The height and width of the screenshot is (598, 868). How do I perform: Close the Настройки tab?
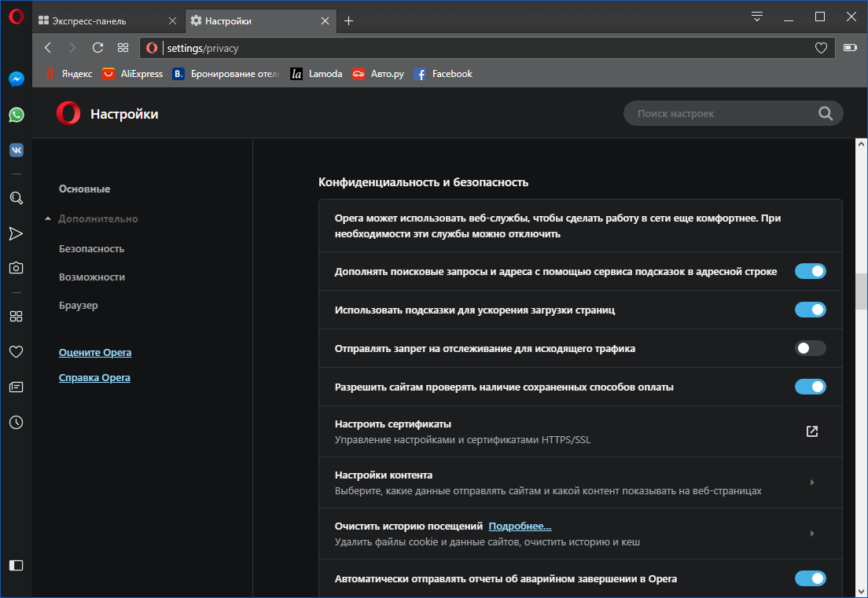click(325, 21)
